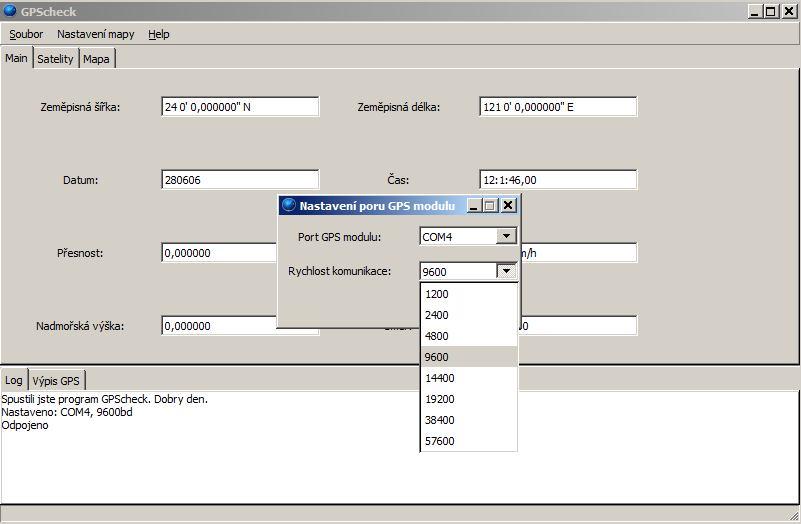Select the Log tab
The width and height of the screenshot is (801, 524).
point(14,380)
